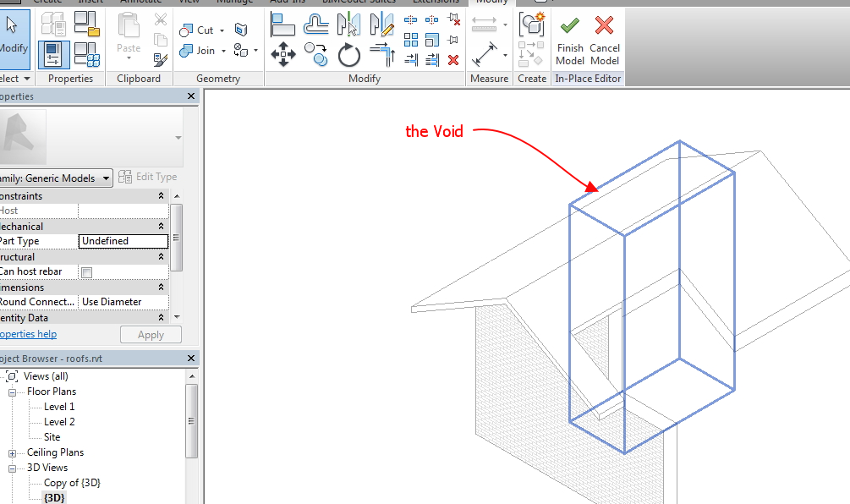
Task: Select the Split Face tool
Action: pos(241,30)
